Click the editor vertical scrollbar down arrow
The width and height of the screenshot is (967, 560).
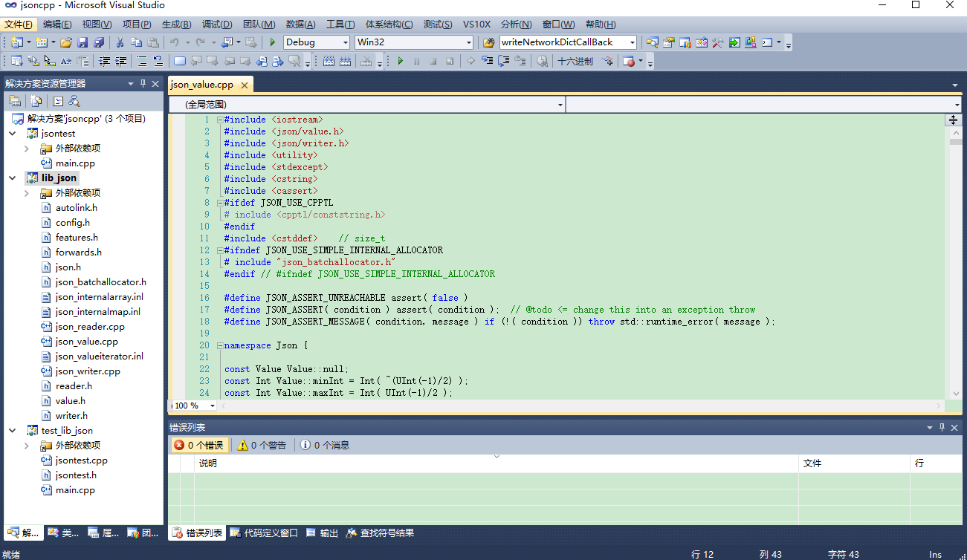click(956, 394)
